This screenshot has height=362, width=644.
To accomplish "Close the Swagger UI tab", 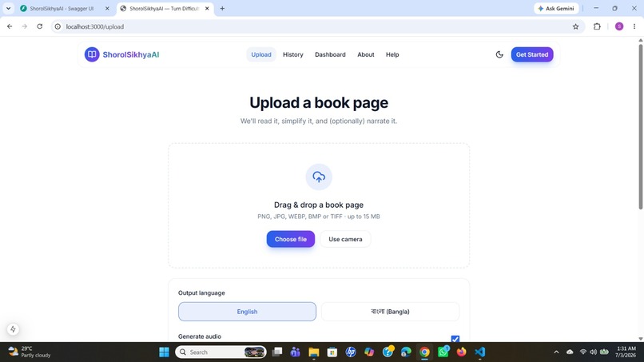I will click(x=107, y=8).
